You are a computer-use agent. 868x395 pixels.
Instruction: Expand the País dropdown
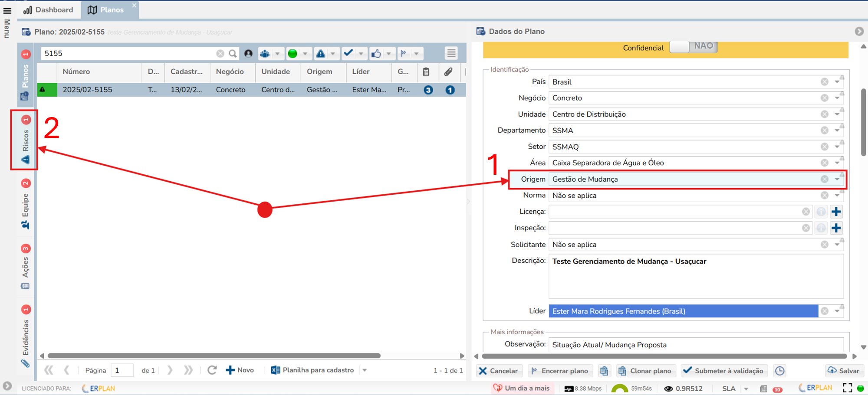(837, 82)
